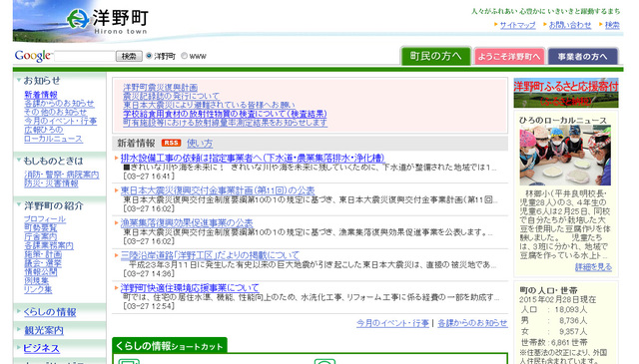Open 洋野町震災復興計画 link
Screen dimensions: 639x364
tap(160, 87)
